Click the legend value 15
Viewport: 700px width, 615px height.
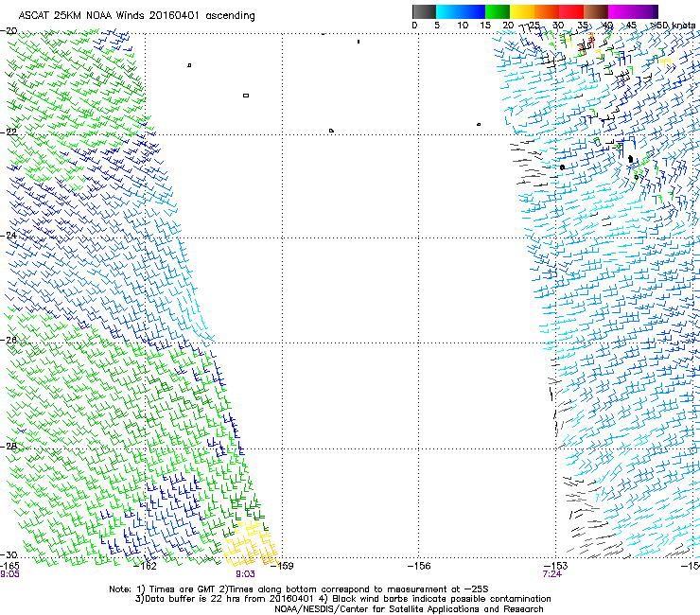point(485,26)
